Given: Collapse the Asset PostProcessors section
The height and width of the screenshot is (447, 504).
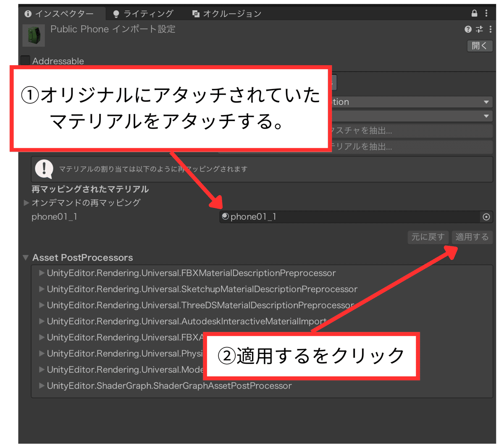Looking at the screenshot, I should click(25, 258).
